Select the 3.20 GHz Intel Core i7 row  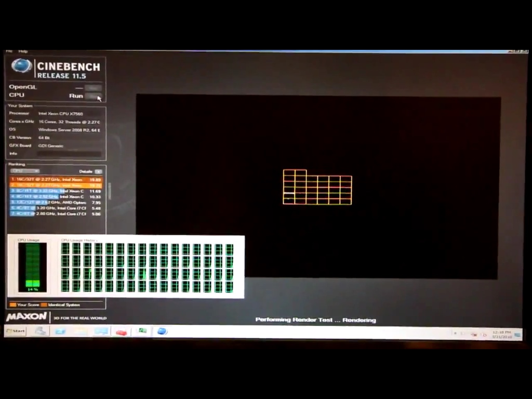click(56, 208)
